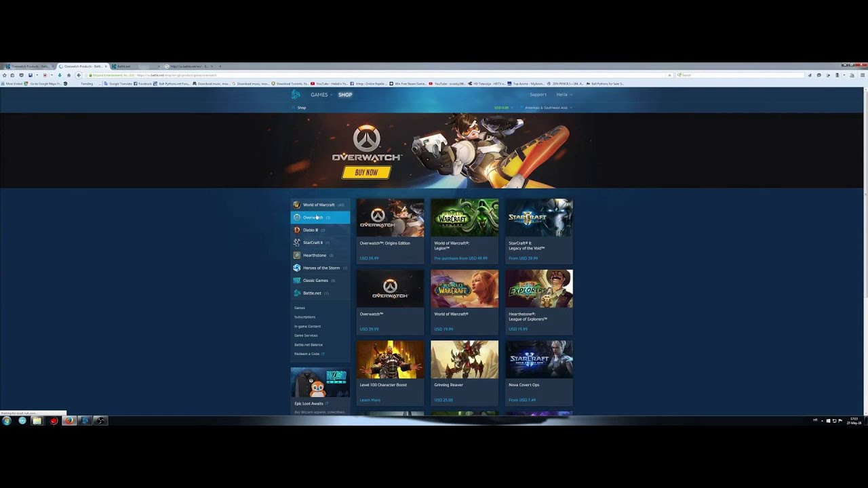
Task: Select World of Warcraft in the sidebar
Action: [320, 205]
